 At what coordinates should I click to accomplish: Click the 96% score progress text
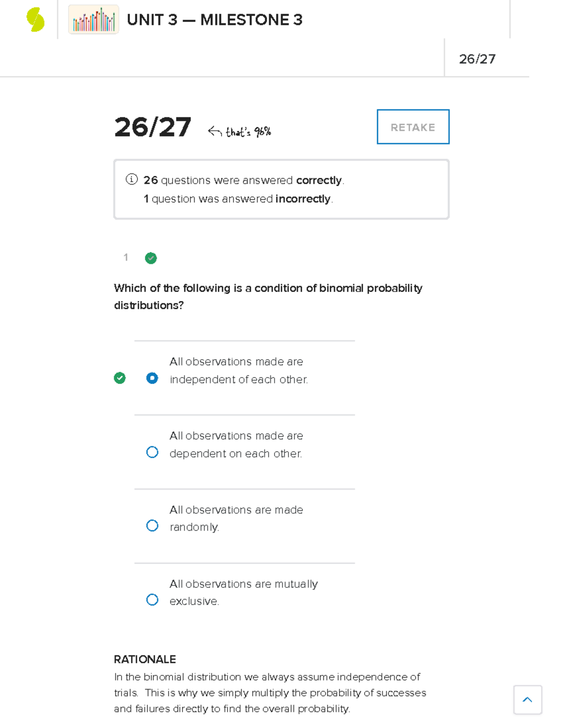click(249, 131)
